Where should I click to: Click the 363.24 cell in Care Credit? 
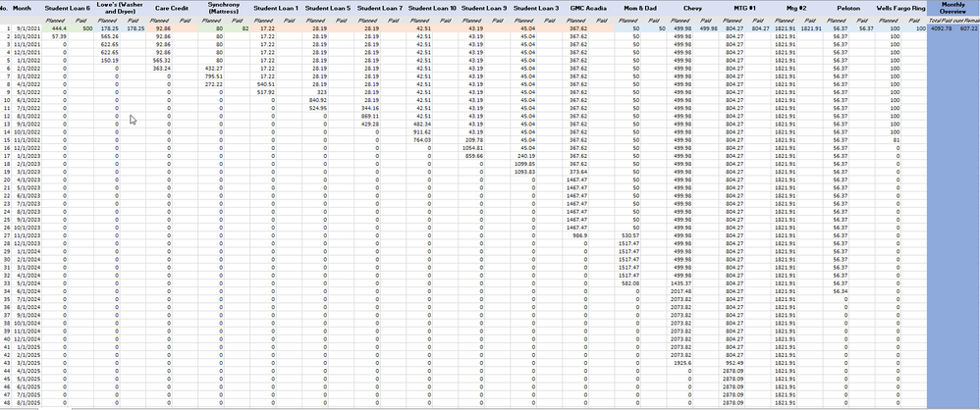coord(159,68)
